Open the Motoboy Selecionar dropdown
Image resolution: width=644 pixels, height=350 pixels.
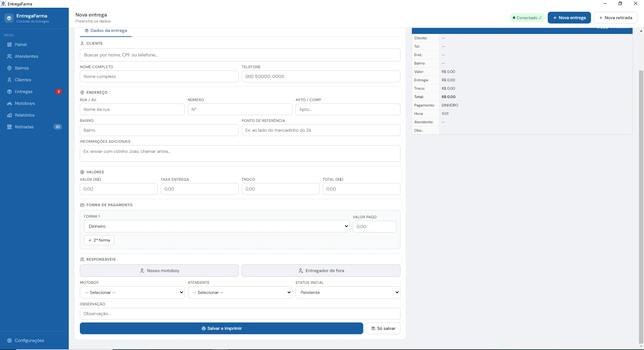132,293
